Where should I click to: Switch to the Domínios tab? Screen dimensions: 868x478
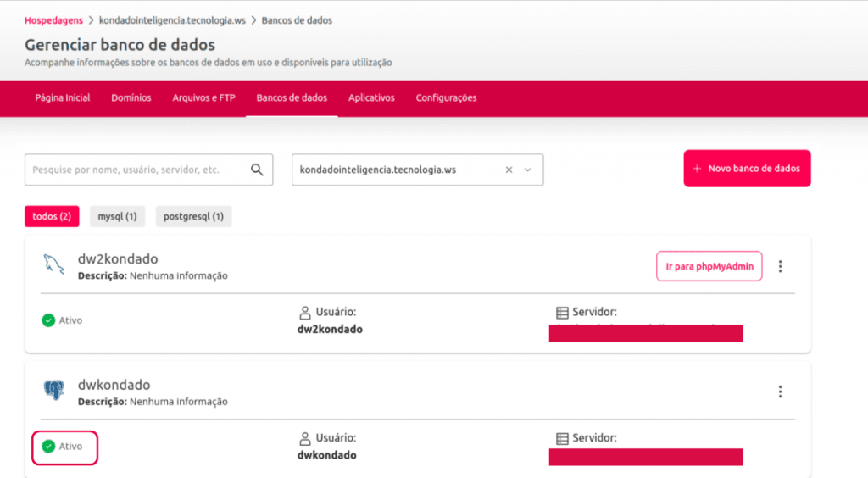(x=131, y=98)
